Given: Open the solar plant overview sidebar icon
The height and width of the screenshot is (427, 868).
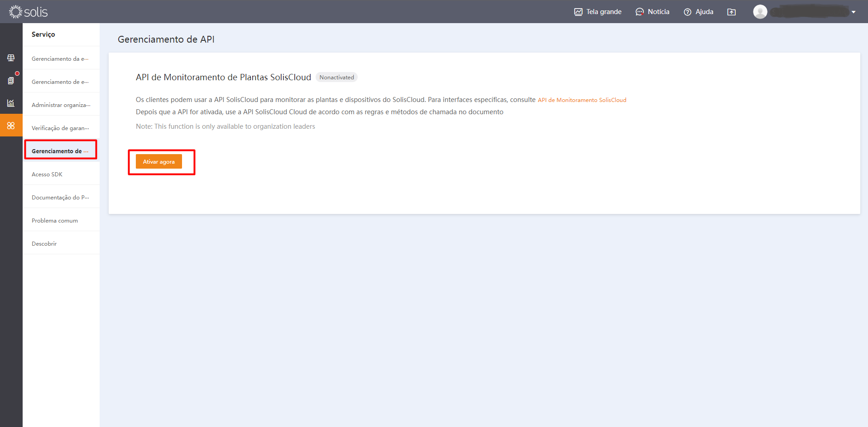Looking at the screenshot, I should point(11,58).
